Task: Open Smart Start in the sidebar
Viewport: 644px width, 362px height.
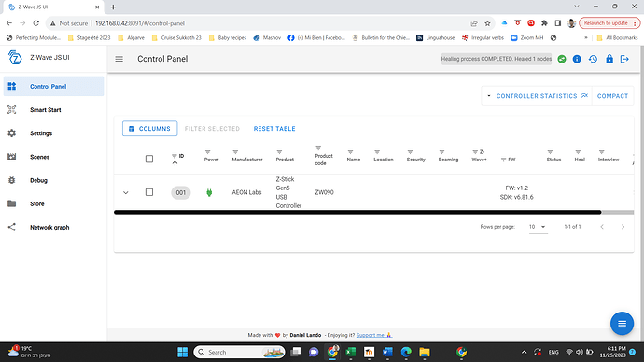Action: pyautogui.click(x=53, y=109)
